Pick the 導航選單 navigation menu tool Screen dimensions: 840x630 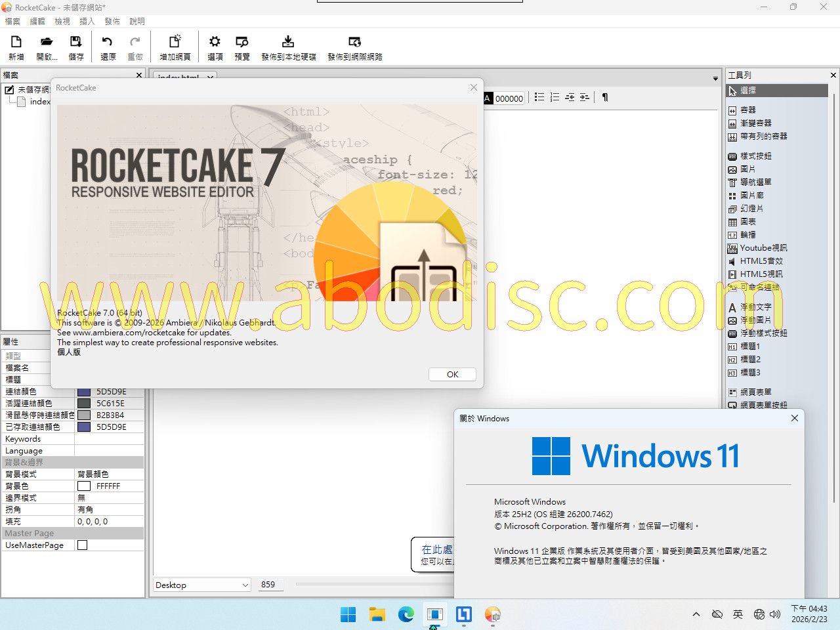755,182
